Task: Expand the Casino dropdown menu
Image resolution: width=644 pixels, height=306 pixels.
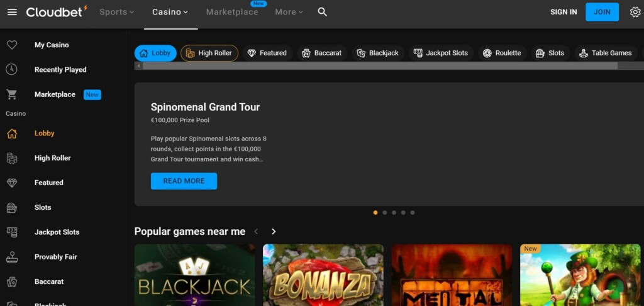Action: (170, 12)
